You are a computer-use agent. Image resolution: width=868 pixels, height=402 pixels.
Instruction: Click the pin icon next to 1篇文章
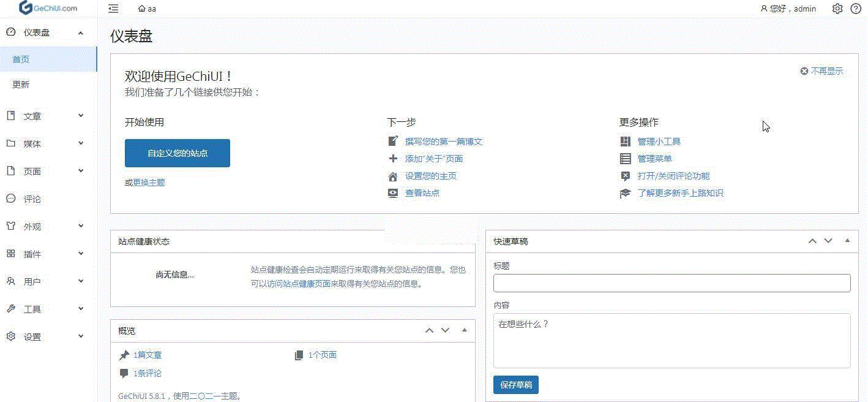click(124, 355)
